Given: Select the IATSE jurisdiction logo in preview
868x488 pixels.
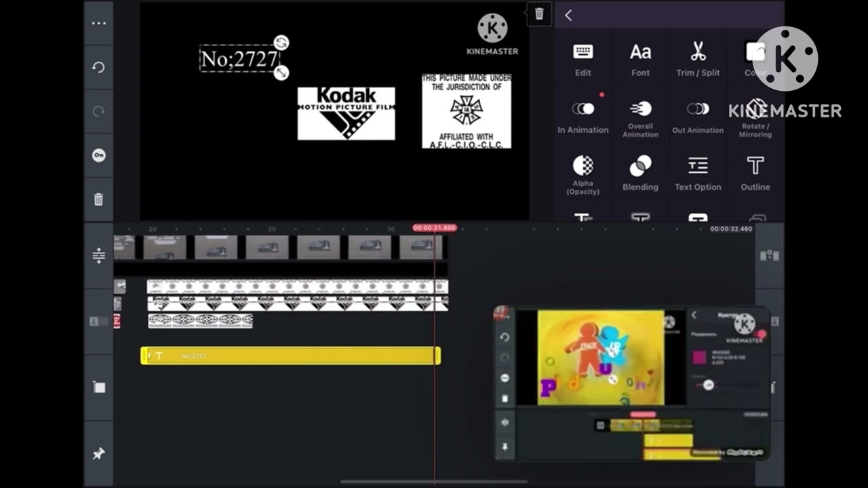Looking at the screenshot, I should click(467, 111).
